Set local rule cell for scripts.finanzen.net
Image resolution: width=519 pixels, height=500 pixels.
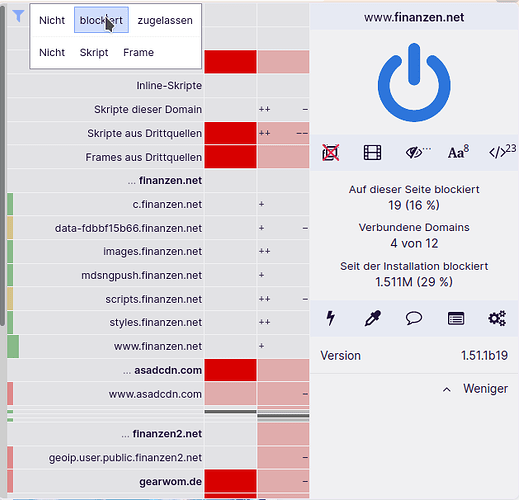(283, 299)
